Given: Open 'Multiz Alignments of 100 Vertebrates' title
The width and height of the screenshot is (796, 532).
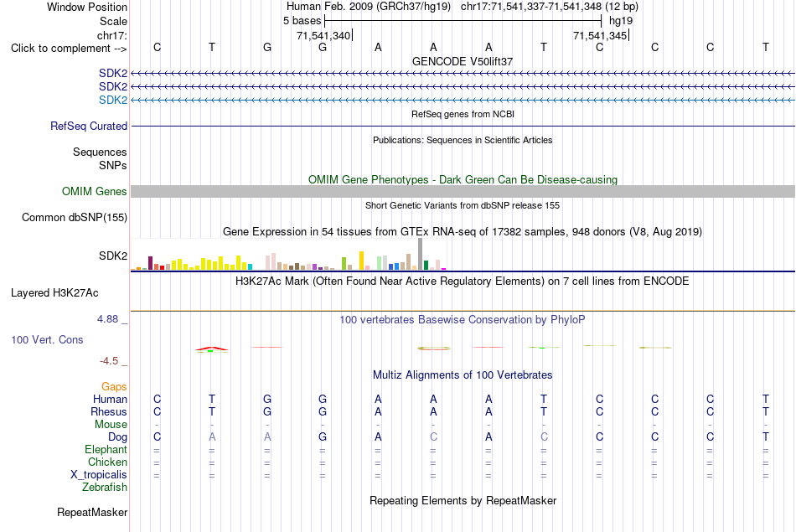Looking at the screenshot, I should pyautogui.click(x=463, y=375).
